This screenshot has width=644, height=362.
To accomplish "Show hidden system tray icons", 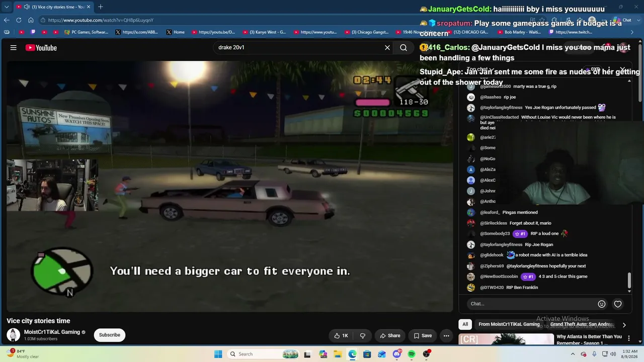I will click(x=573, y=354).
